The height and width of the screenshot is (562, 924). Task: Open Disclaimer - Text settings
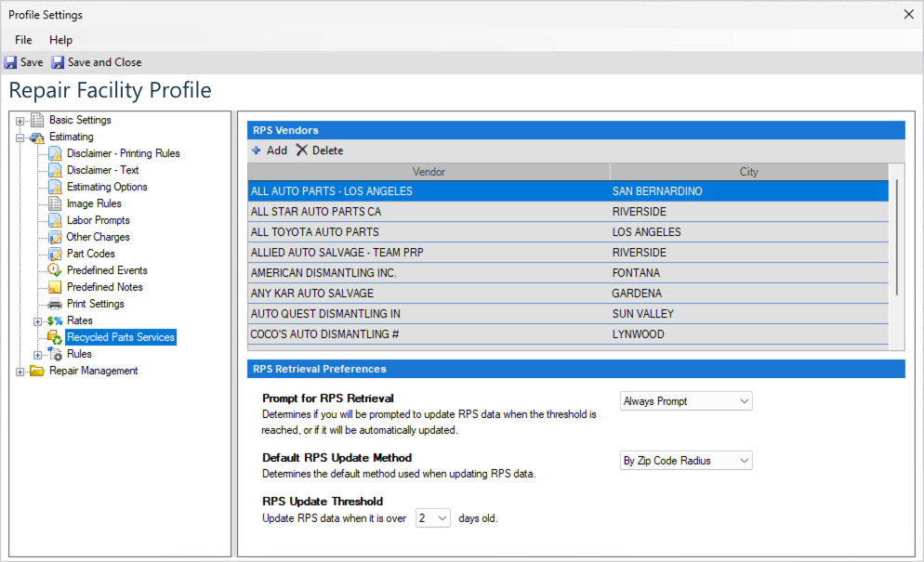pos(102,170)
